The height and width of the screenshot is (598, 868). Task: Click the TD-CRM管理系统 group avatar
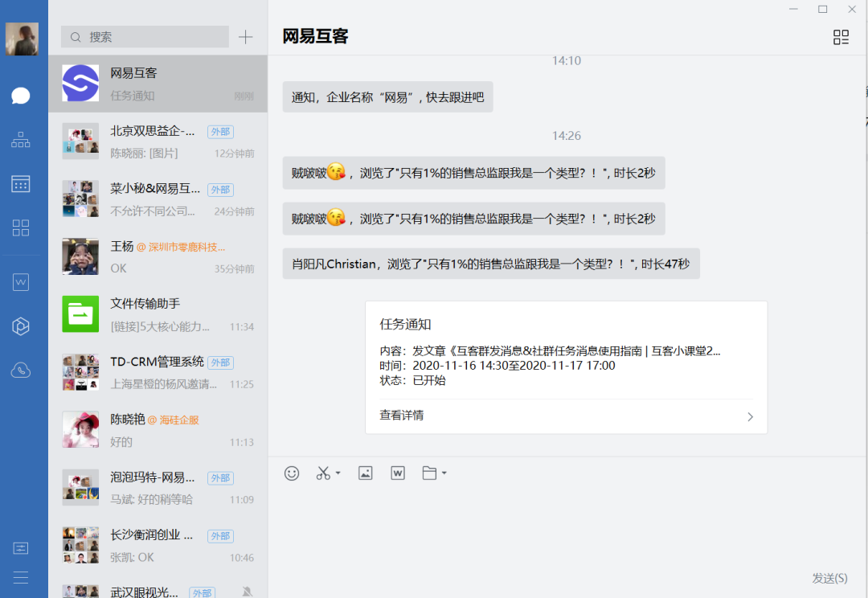[x=80, y=372]
